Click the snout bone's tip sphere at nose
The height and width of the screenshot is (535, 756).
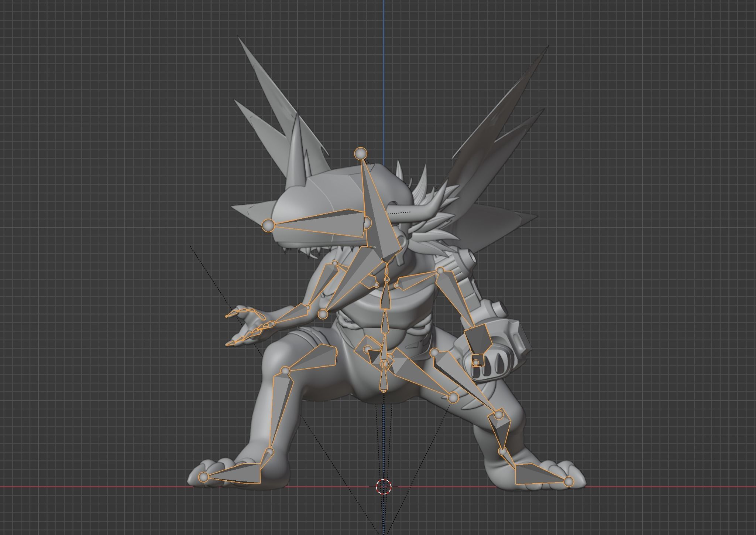(x=268, y=225)
